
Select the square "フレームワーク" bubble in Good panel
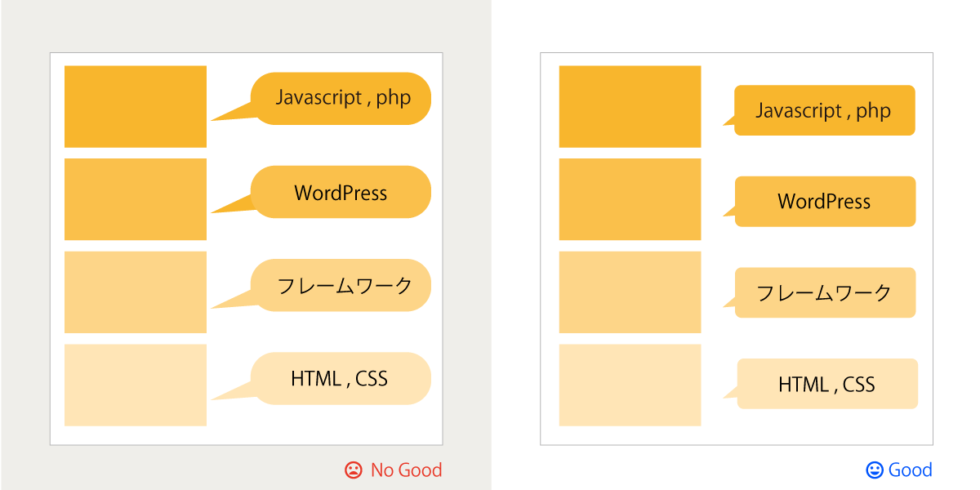click(x=825, y=292)
